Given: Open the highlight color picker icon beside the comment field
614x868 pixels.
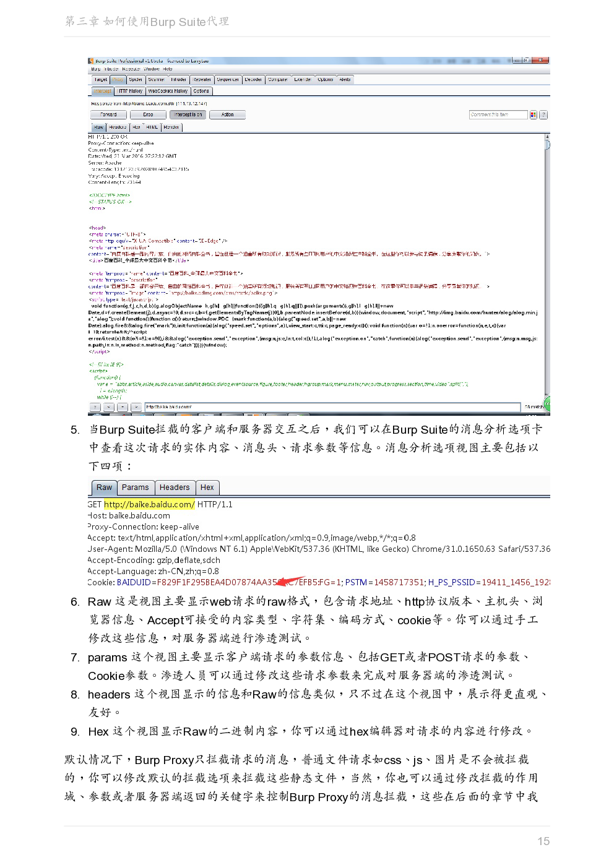Looking at the screenshot, I should tap(534, 115).
